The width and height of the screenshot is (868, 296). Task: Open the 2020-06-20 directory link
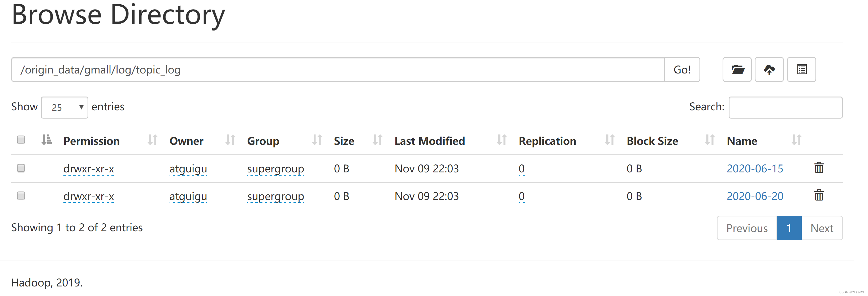tap(755, 196)
